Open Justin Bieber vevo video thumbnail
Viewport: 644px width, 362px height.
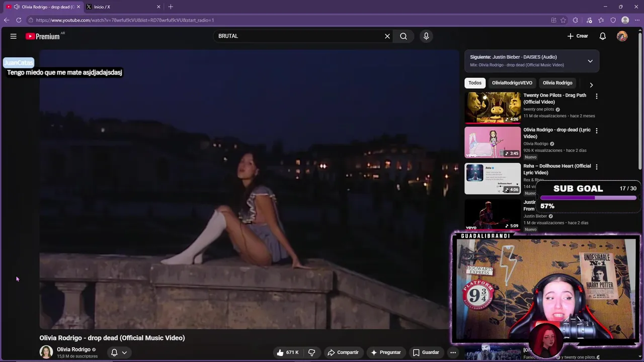point(493,215)
